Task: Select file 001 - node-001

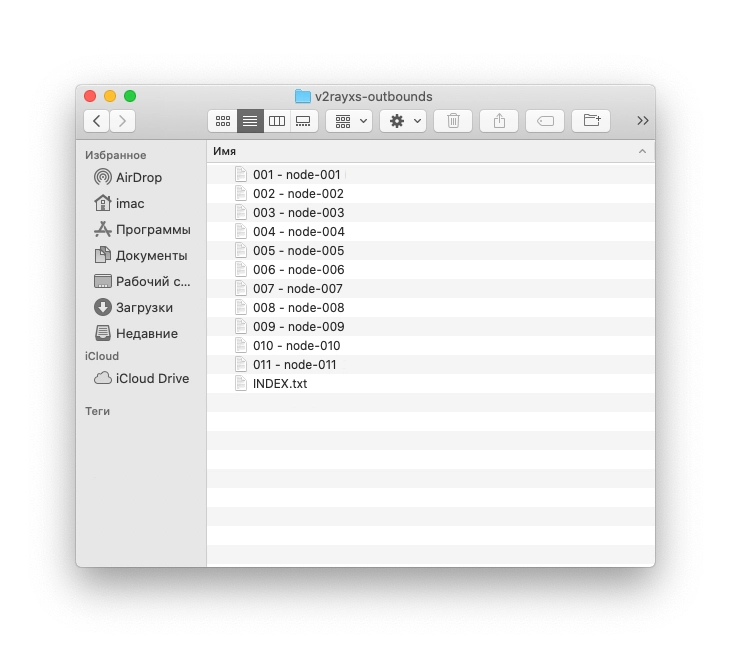Action: (x=431, y=174)
